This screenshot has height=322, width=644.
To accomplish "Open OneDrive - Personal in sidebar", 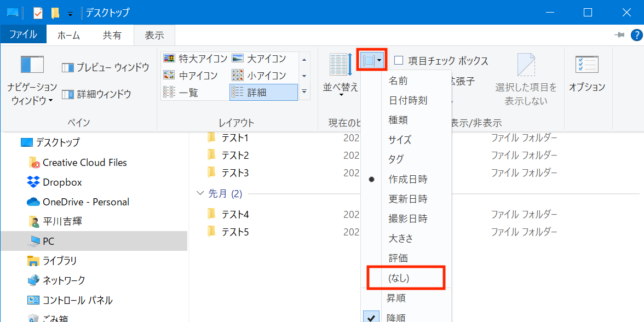I will (85, 202).
